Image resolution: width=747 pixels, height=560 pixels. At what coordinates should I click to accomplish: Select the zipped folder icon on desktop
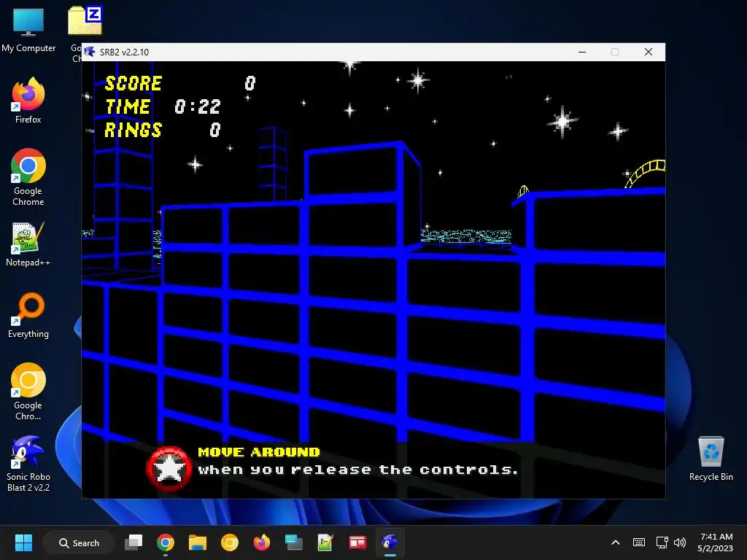point(85,20)
